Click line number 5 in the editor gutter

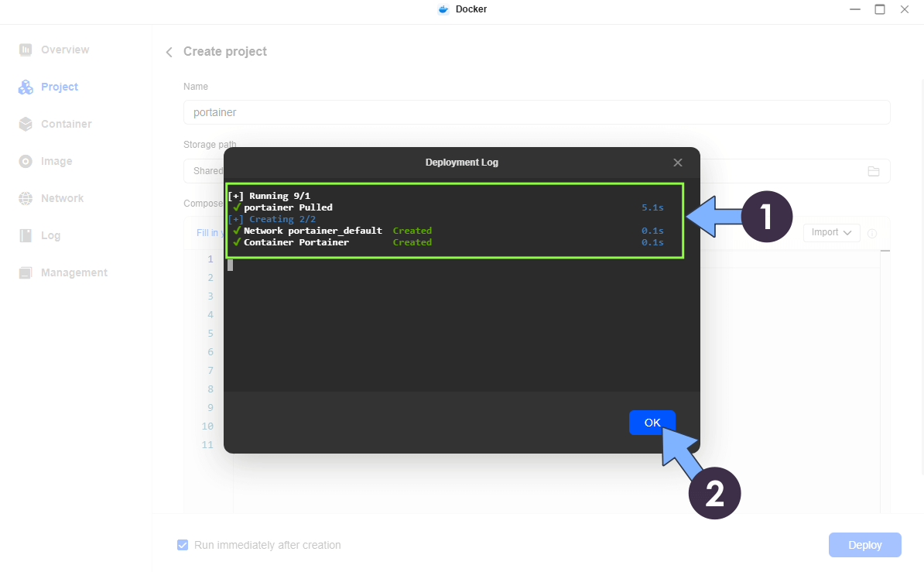(x=210, y=333)
